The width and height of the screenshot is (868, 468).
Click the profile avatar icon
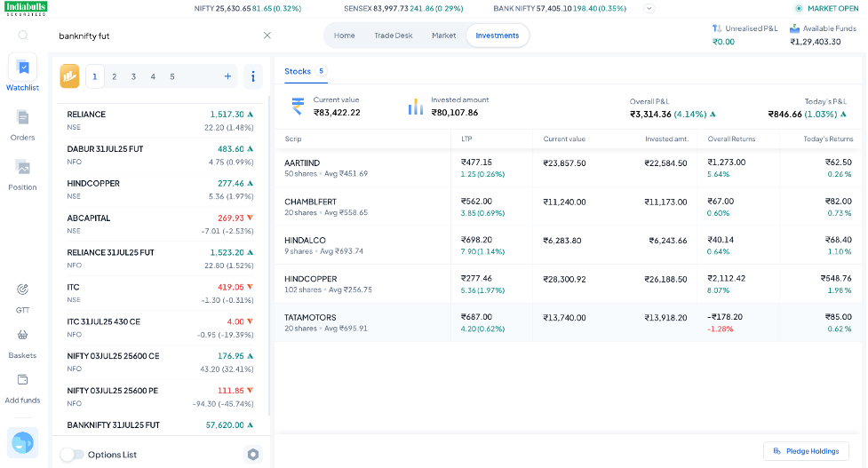tap(23, 442)
